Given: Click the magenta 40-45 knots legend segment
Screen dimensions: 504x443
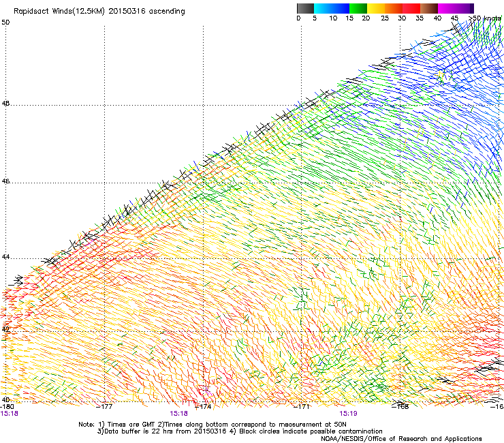Looking at the screenshot, I should pyautogui.click(x=447, y=8).
